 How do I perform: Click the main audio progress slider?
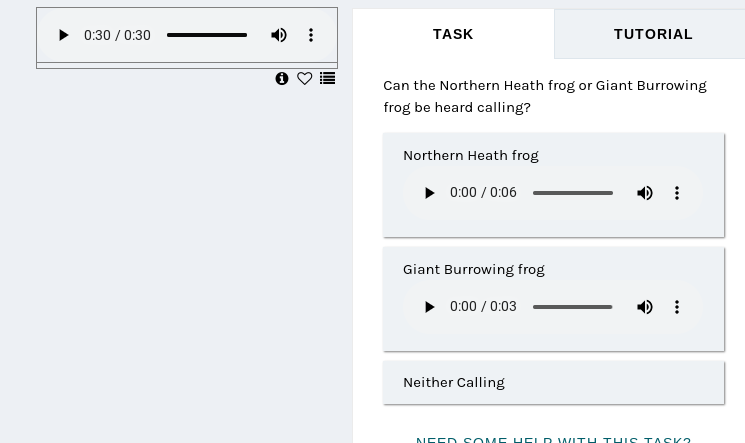click(207, 35)
